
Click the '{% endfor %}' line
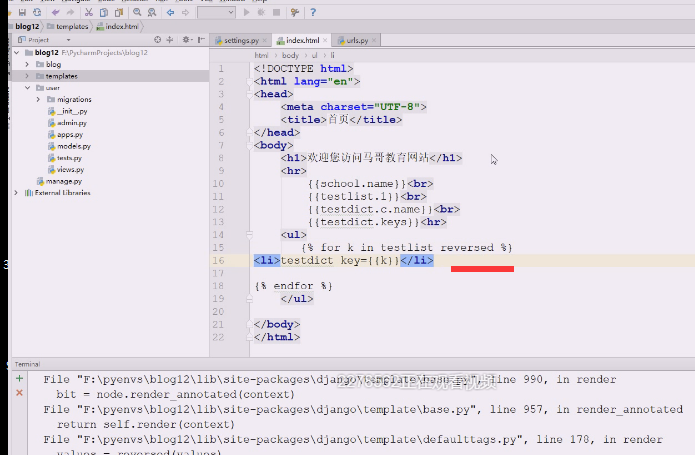pyautogui.click(x=293, y=286)
